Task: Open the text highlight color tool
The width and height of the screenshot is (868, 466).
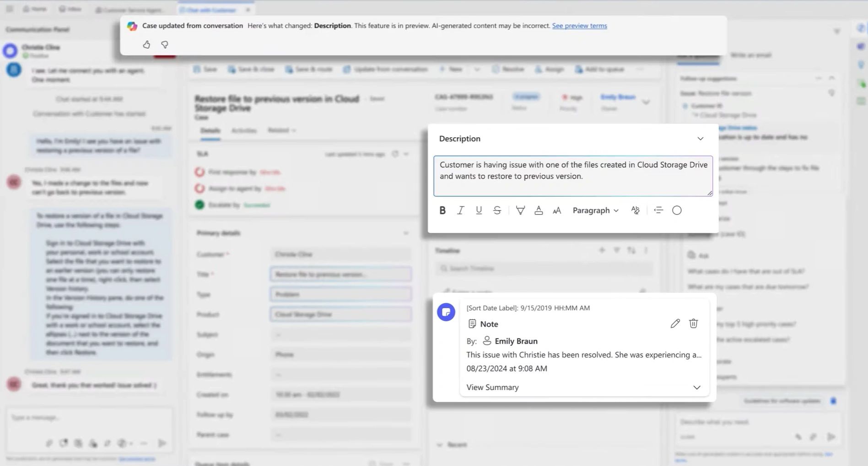Action: pyautogui.click(x=520, y=210)
